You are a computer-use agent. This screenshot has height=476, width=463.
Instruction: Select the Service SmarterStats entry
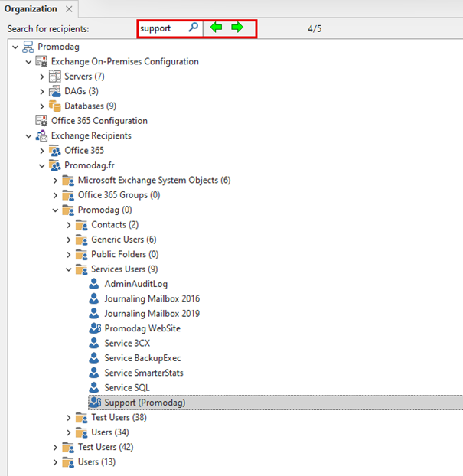pos(144,373)
